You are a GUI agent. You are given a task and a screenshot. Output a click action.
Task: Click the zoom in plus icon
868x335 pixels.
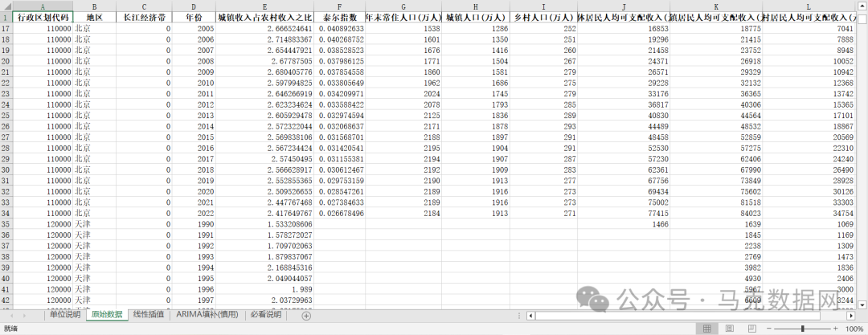(x=836, y=329)
